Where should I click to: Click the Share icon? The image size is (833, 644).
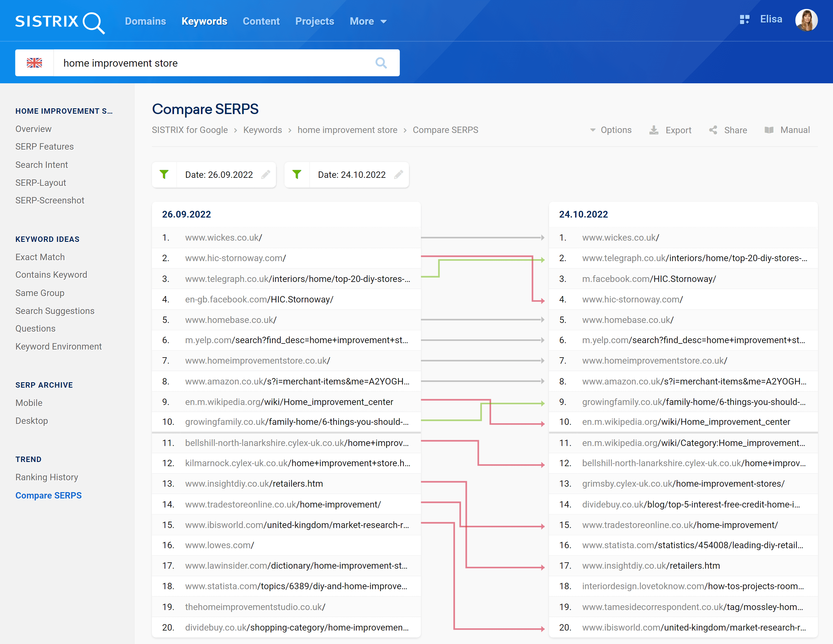click(x=713, y=130)
